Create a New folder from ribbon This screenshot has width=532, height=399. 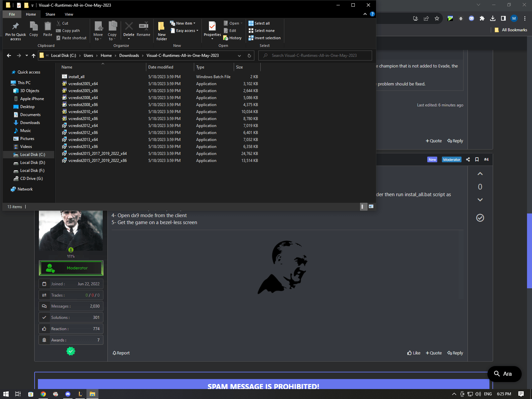tap(162, 31)
